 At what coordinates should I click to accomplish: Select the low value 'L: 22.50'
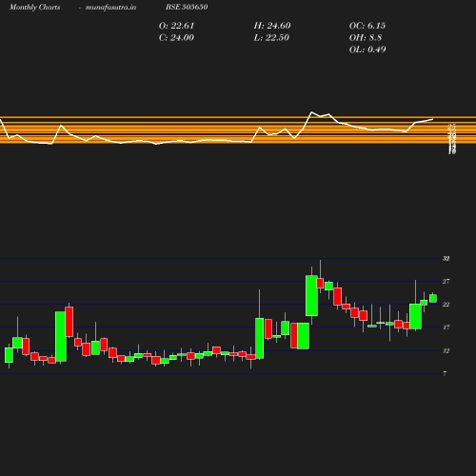pos(271,38)
